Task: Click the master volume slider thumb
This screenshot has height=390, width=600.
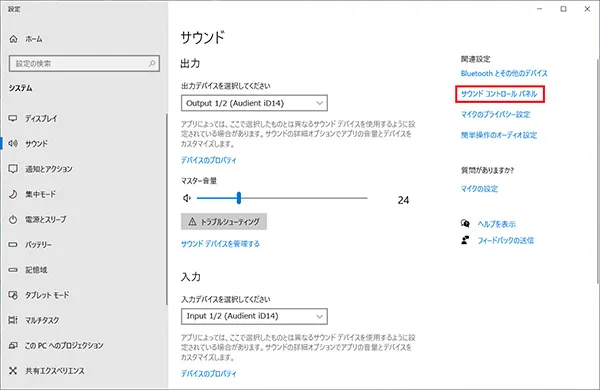Action: tap(239, 198)
